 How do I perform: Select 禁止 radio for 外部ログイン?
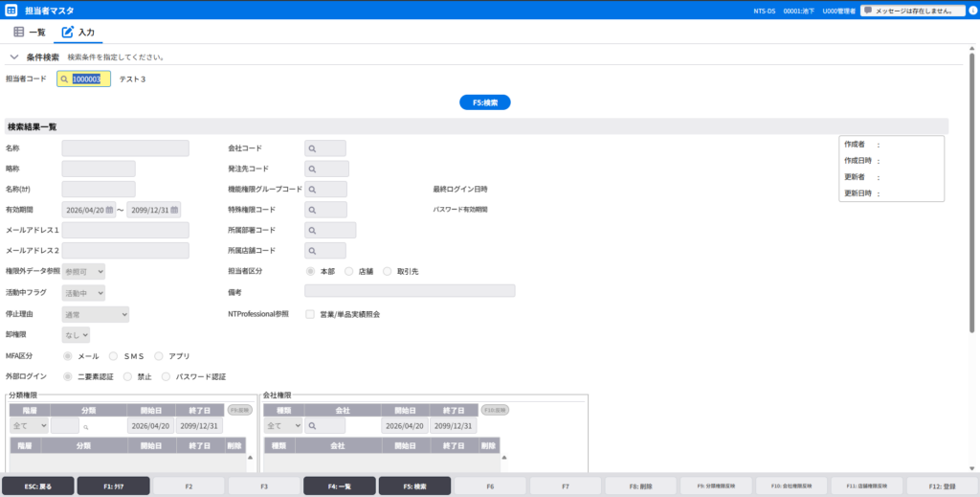127,377
